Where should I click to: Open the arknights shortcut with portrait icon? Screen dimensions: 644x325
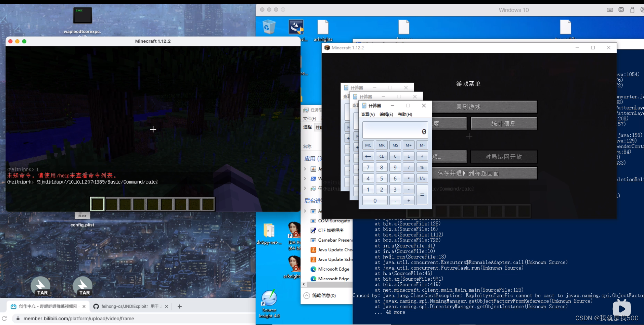click(x=294, y=264)
